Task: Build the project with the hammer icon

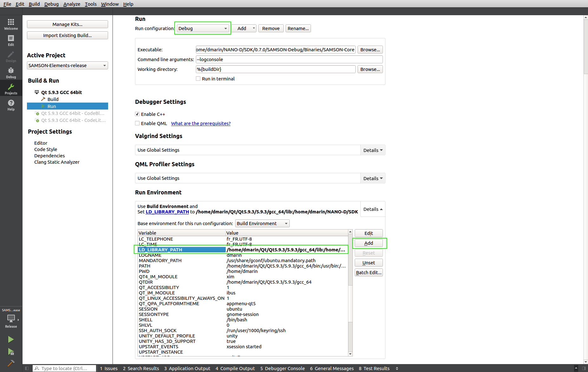Action: click(10, 363)
